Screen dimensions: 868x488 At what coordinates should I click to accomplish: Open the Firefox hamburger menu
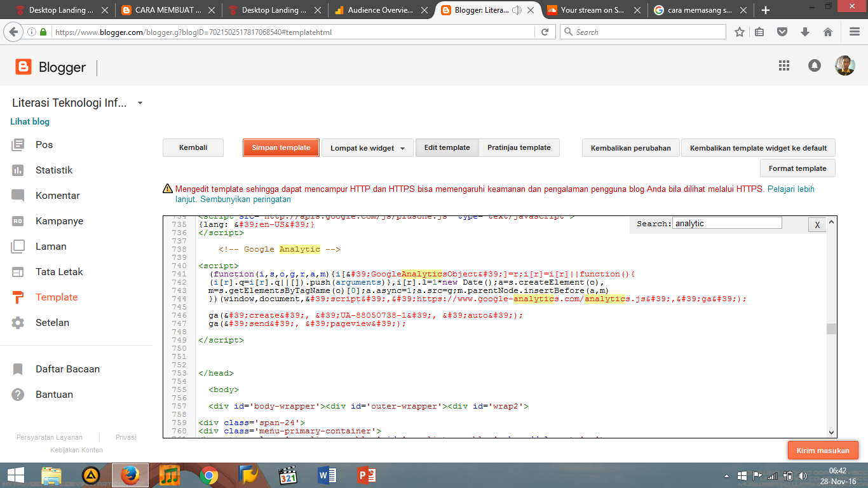(855, 32)
